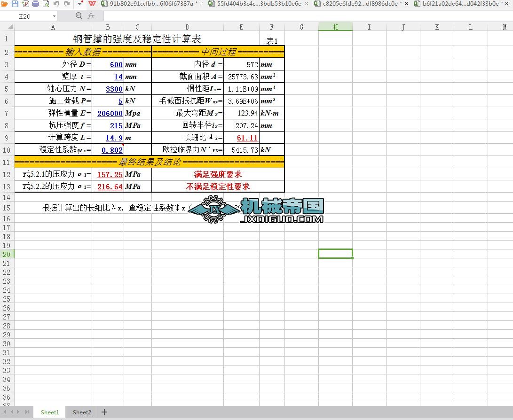The width and height of the screenshot is (513, 420).
Task: Expand the fx formula insert control
Action: click(91, 16)
